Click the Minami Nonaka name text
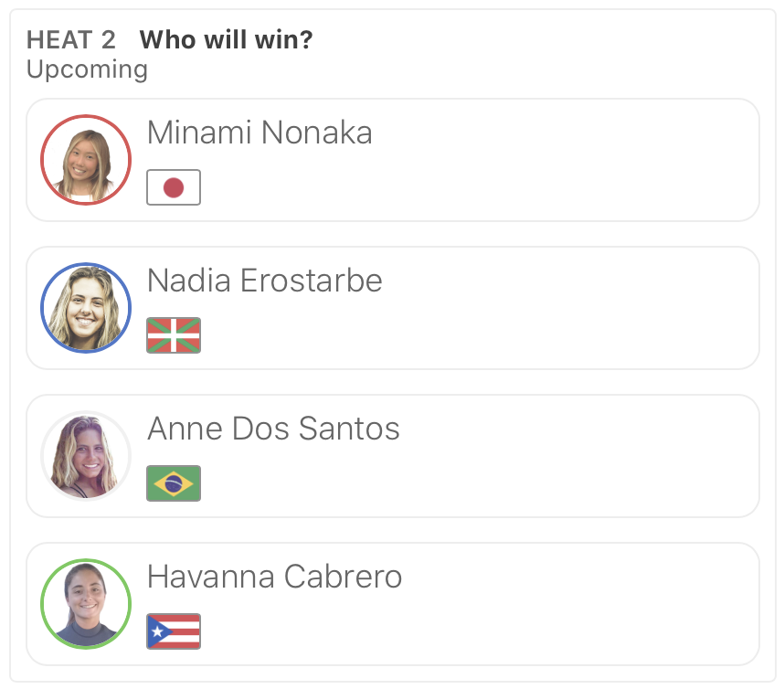Screen dimensions: 784x689 (260, 133)
